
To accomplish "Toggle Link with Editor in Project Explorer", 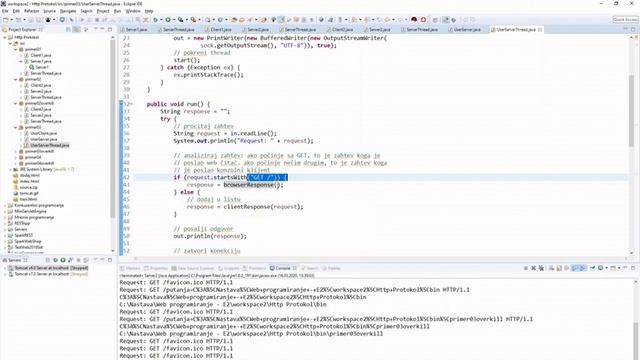I will point(76,29).
